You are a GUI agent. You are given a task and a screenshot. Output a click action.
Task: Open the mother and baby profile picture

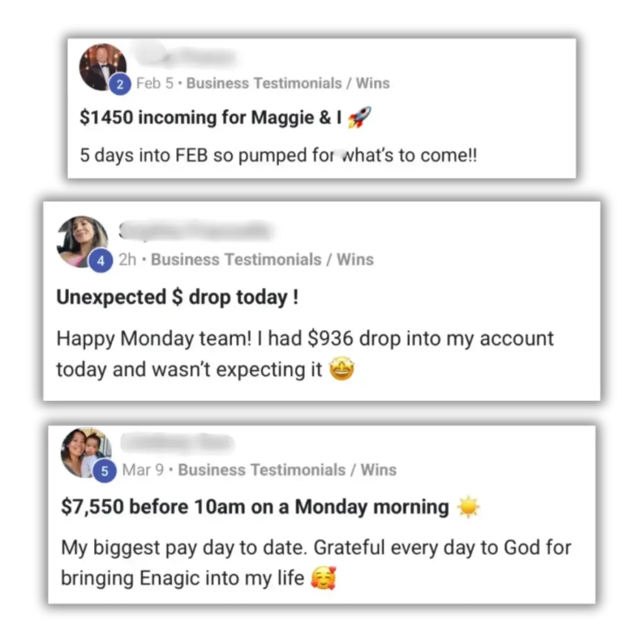[86, 452]
